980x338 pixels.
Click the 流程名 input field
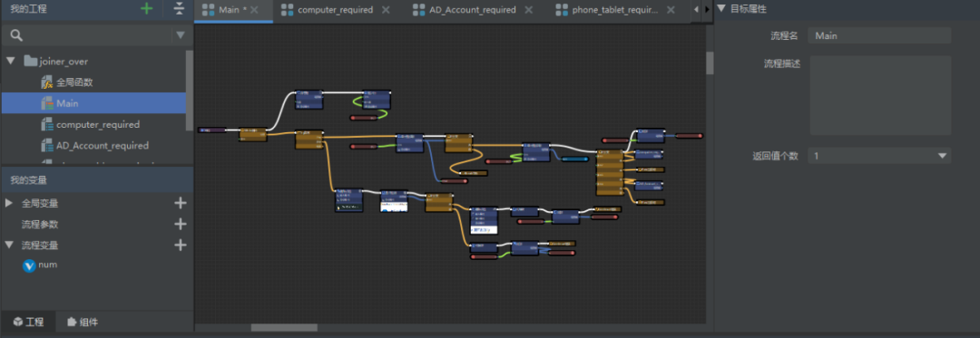coord(879,35)
